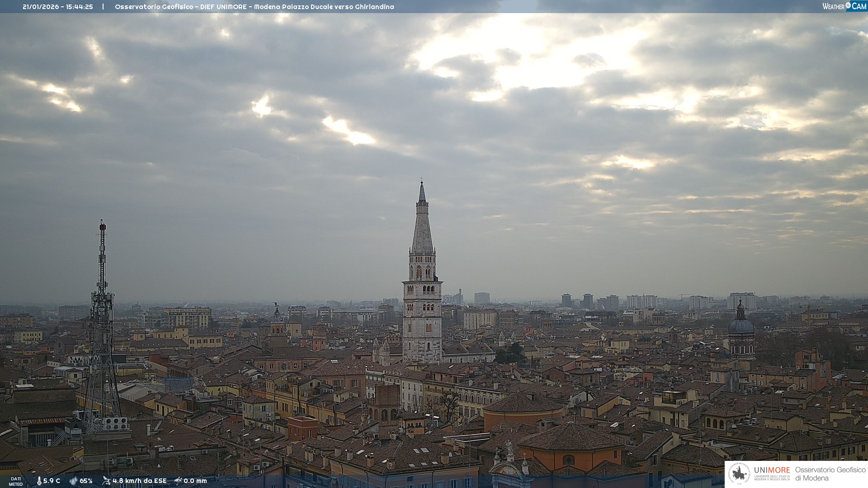Click the 4.8 km/h da ESE wind reading
This screenshot has height=488, width=868.
139,481
